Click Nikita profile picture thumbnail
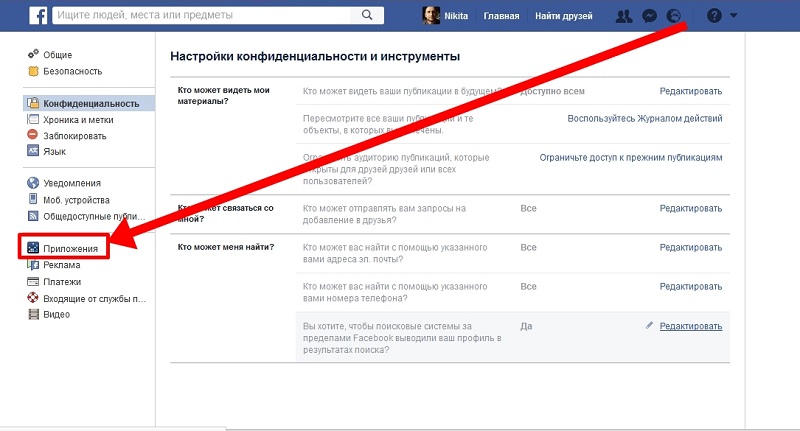 point(431,15)
